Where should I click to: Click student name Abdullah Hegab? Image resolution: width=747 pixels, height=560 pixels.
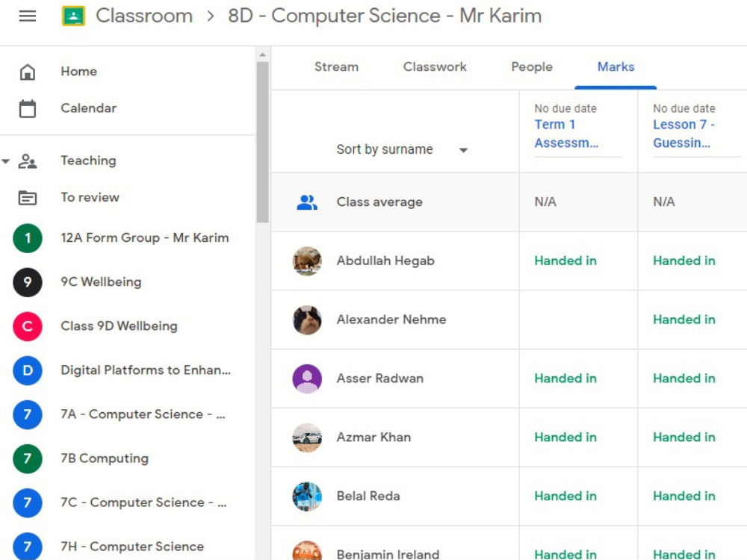point(385,261)
